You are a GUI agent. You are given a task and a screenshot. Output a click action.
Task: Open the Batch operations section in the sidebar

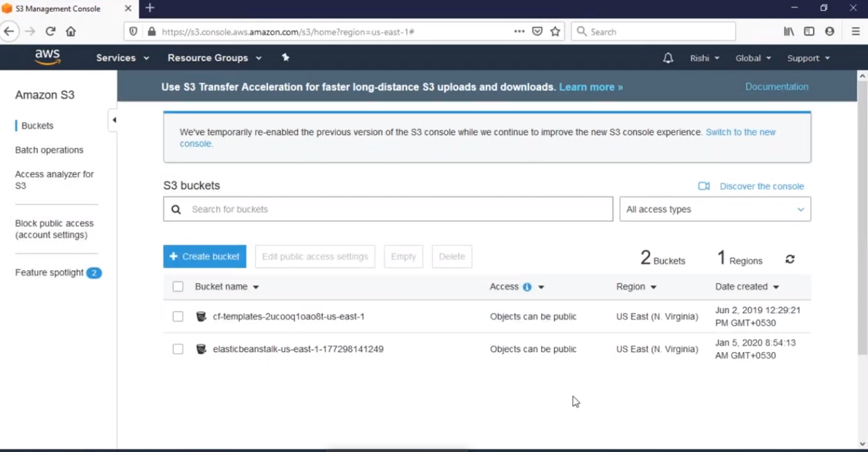point(49,149)
